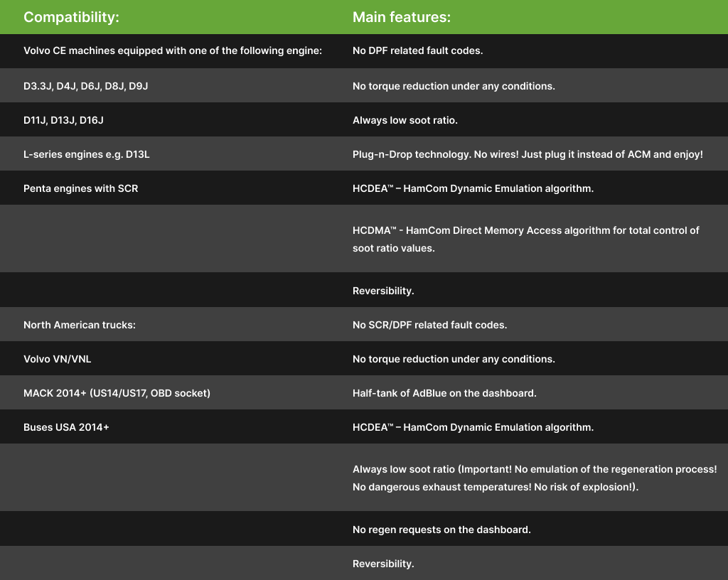Click Reversibility in the table's last row

coord(383,564)
